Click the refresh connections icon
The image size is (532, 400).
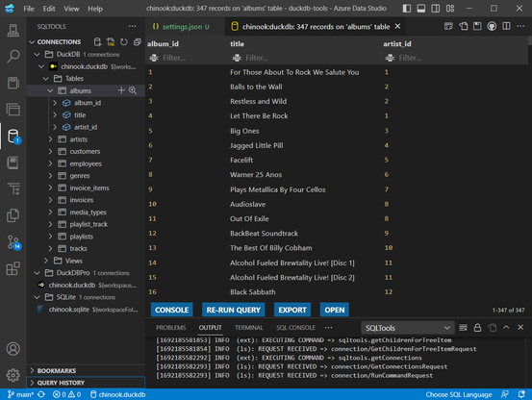pos(124,42)
